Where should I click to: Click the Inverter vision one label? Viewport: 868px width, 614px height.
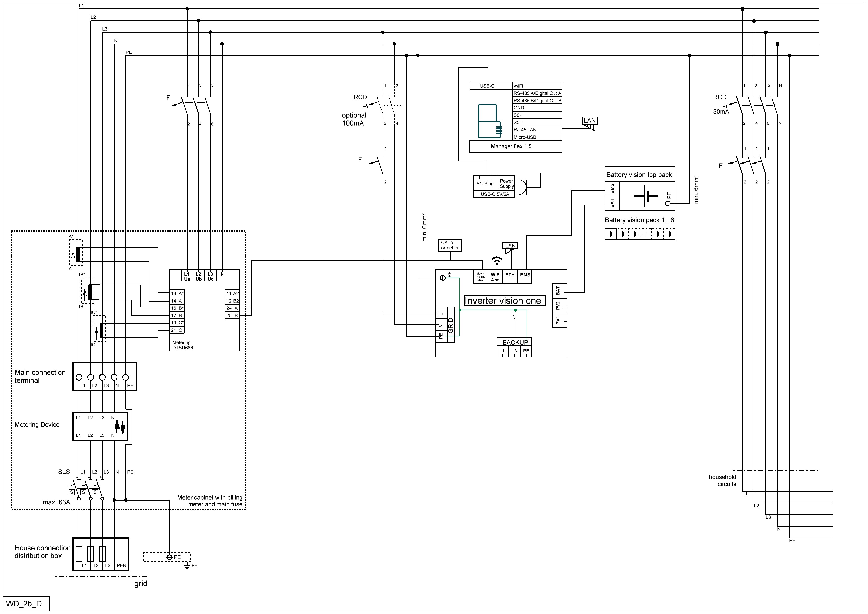tap(504, 301)
